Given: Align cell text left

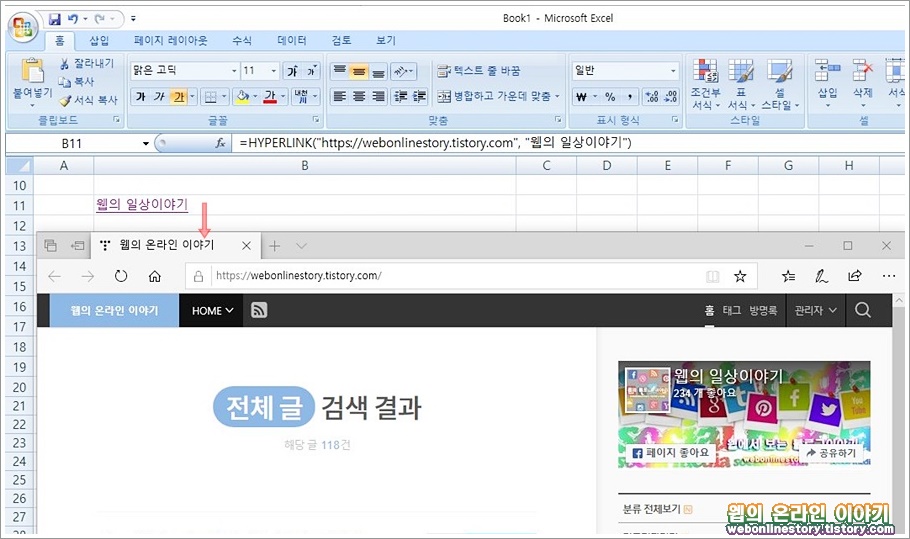Looking at the screenshot, I should coord(340,96).
